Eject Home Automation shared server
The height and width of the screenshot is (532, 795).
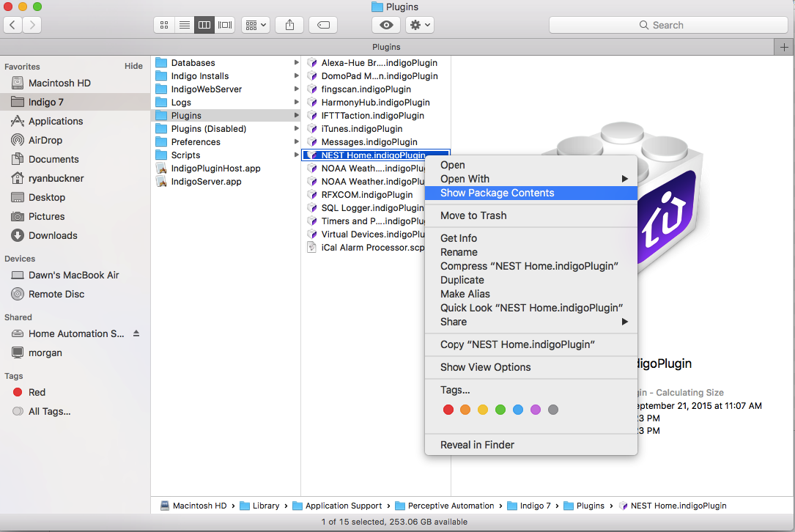[x=136, y=333]
